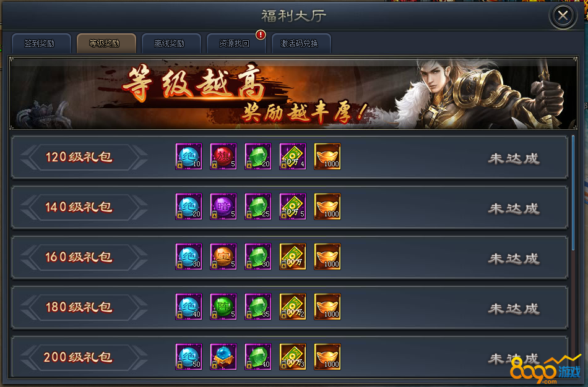Select the green 阵 orb in 180级礼包
Screen dimensions: 588x387
[223, 307]
